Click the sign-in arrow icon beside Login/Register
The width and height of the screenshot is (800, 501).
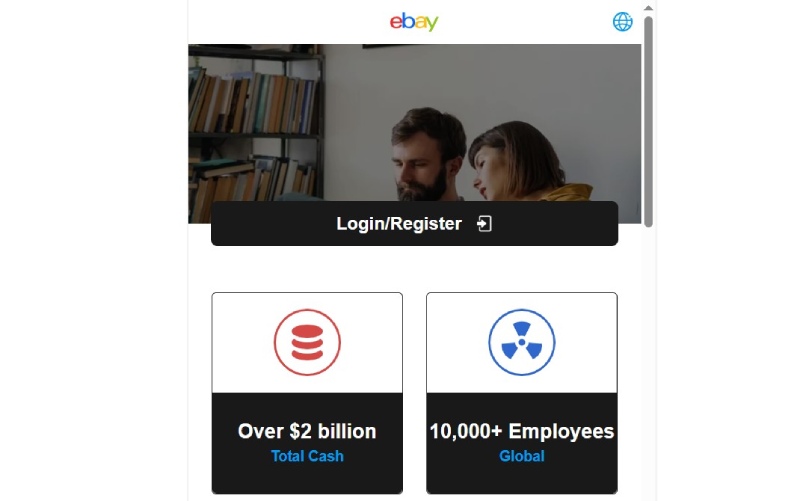click(x=484, y=223)
